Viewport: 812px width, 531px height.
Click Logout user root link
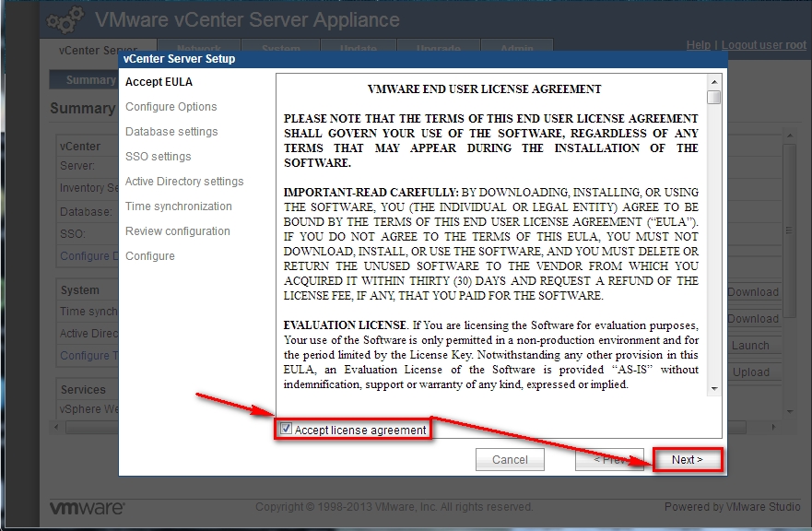[763, 45]
